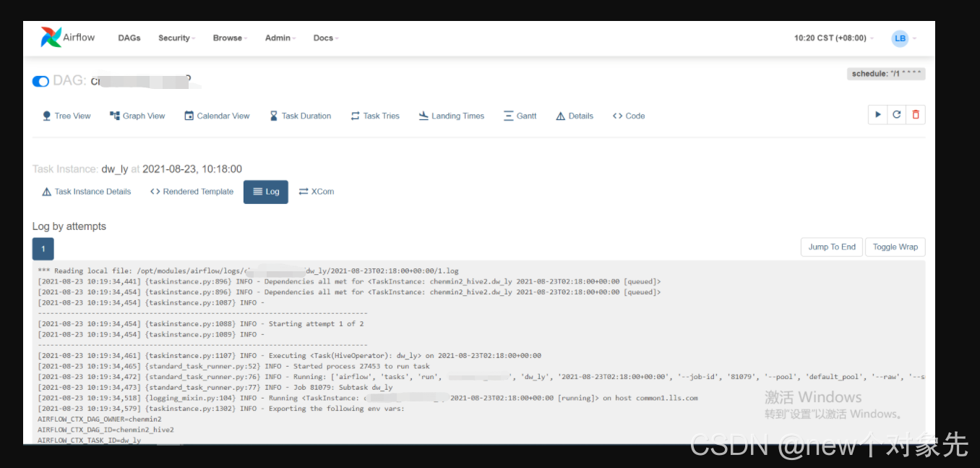Click 'Started process 27453 to run task' line
The image size is (980, 468).
point(233,366)
